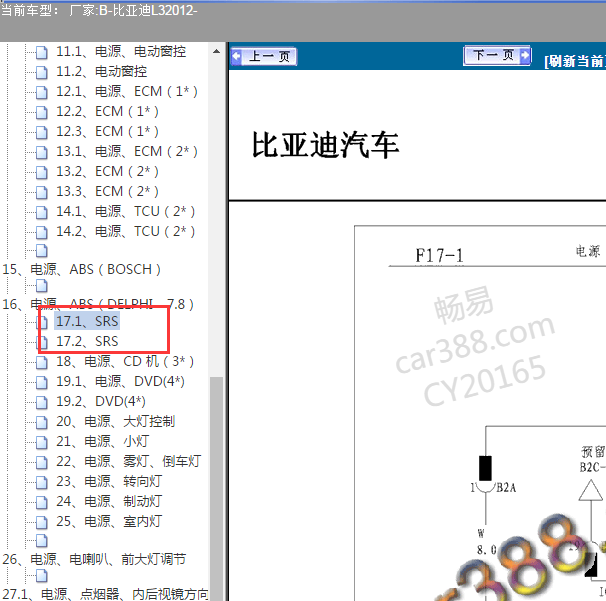606x601 pixels.
Task: Click the tree panel scrollbar thumb
Action: tap(216, 489)
